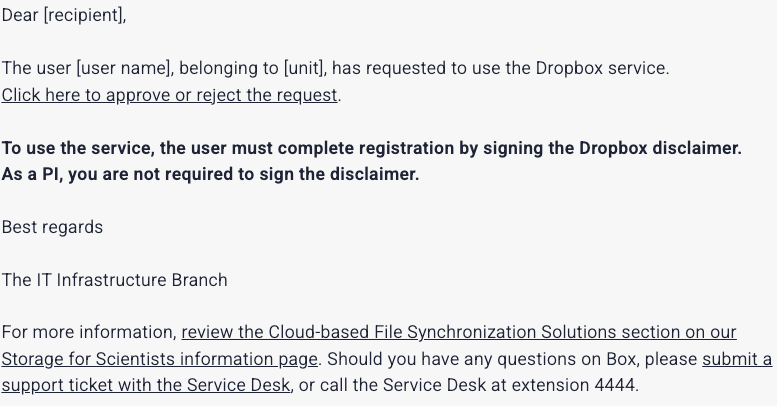
Task: Click the bold "Dropbox disclaimer" phrase
Action: pyautogui.click(x=660, y=148)
